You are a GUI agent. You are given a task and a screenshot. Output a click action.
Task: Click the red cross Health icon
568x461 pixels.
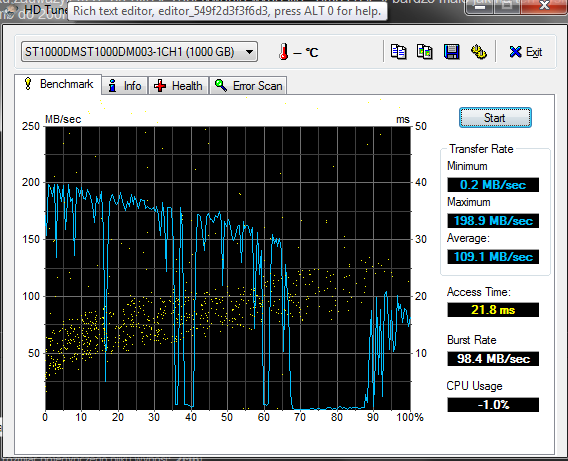pyautogui.click(x=160, y=86)
